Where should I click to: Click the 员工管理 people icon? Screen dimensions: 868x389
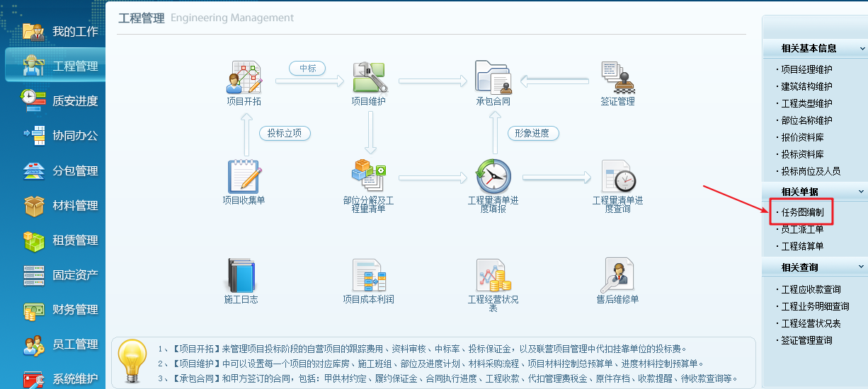click(x=34, y=344)
